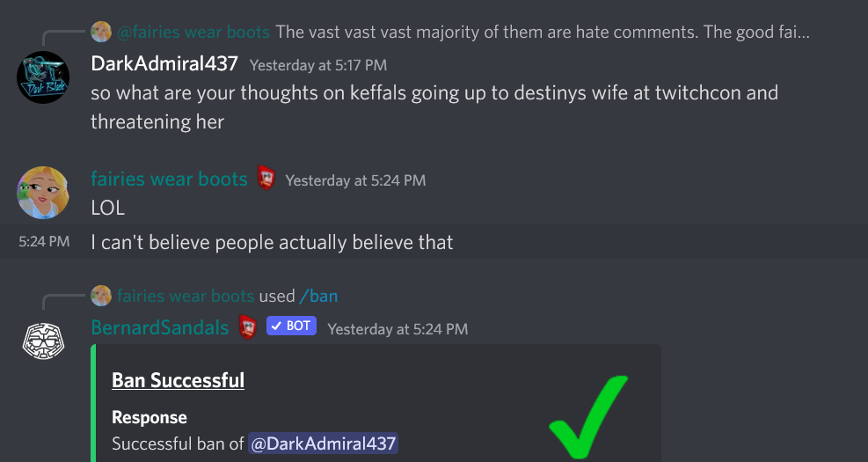Click the @fairies wear boots mention in the reply preview
Image resolution: width=868 pixels, height=462 pixels.
pos(193,33)
